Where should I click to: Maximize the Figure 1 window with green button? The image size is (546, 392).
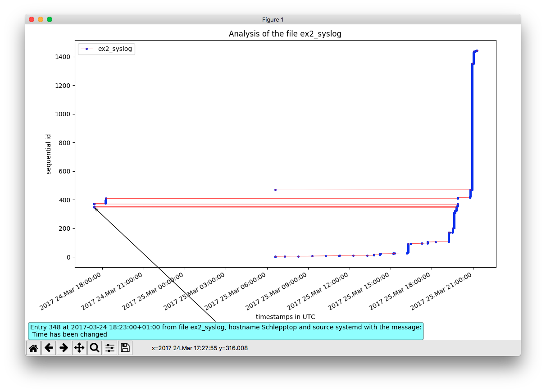50,19
